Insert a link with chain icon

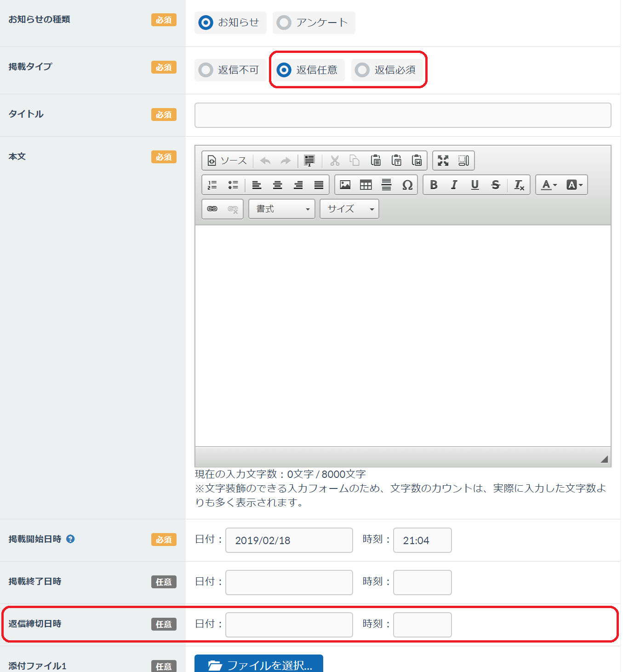pyautogui.click(x=212, y=209)
